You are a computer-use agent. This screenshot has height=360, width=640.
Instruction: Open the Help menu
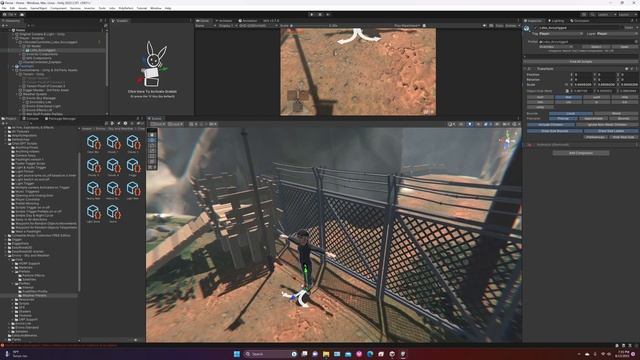point(168,8)
